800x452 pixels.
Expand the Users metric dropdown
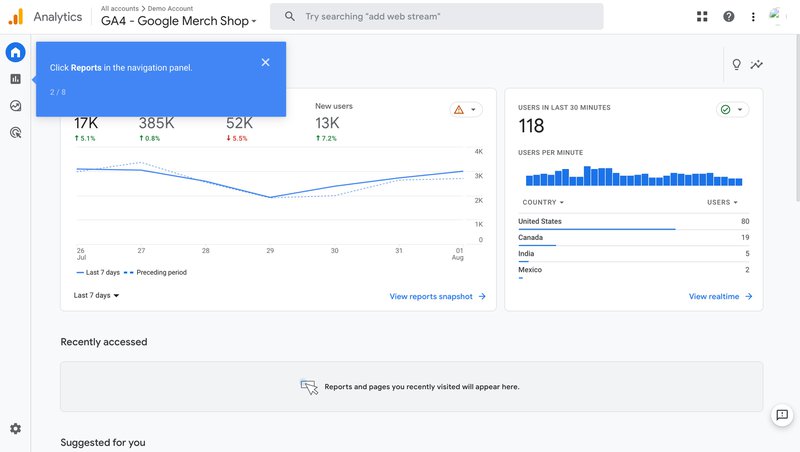(x=722, y=202)
